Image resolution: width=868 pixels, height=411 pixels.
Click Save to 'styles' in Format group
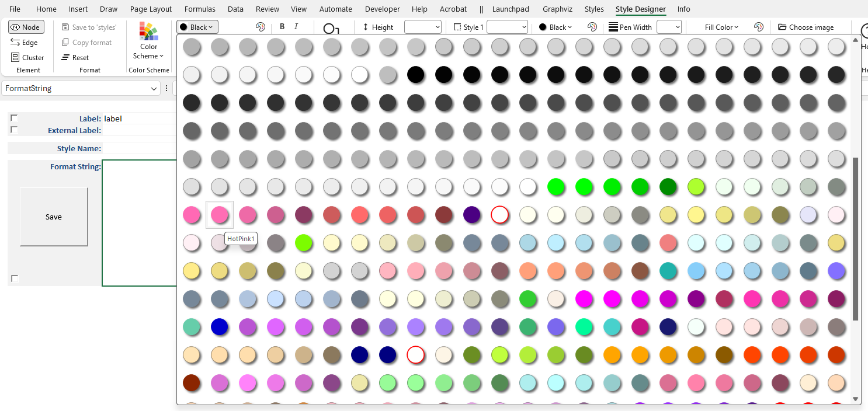89,27
